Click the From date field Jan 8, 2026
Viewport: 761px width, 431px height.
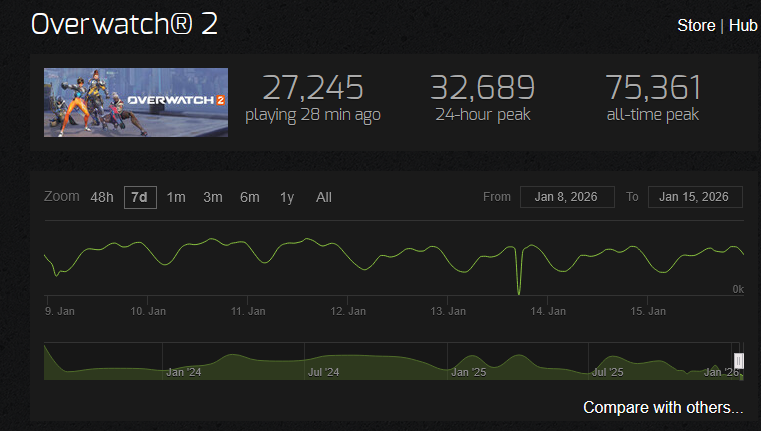567,197
